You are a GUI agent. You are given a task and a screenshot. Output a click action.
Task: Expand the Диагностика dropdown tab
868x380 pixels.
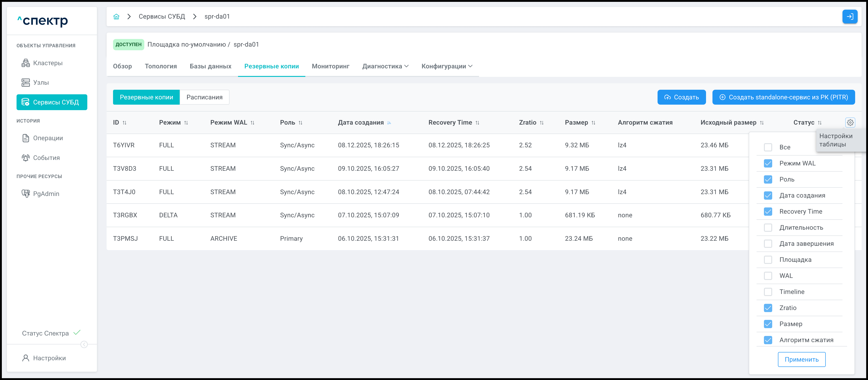[385, 66]
